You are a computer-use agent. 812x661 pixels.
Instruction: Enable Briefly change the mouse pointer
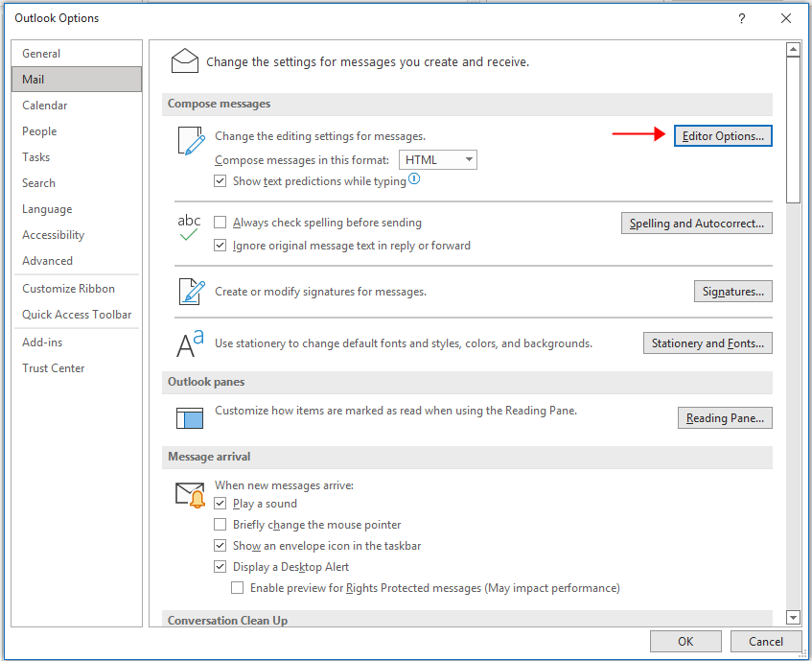220,524
